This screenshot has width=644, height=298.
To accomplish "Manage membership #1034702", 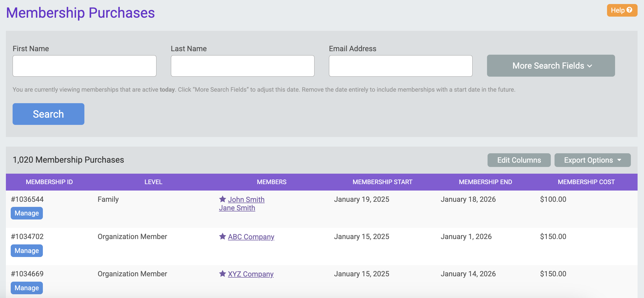I will [27, 251].
